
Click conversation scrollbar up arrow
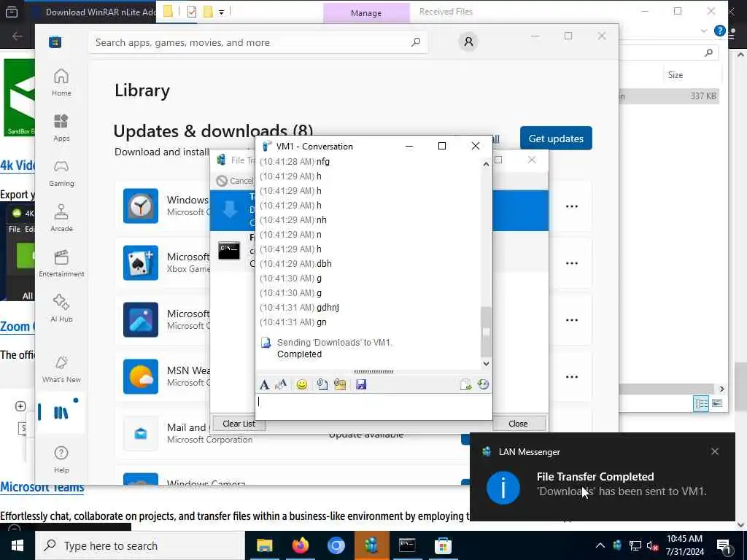tap(485, 164)
